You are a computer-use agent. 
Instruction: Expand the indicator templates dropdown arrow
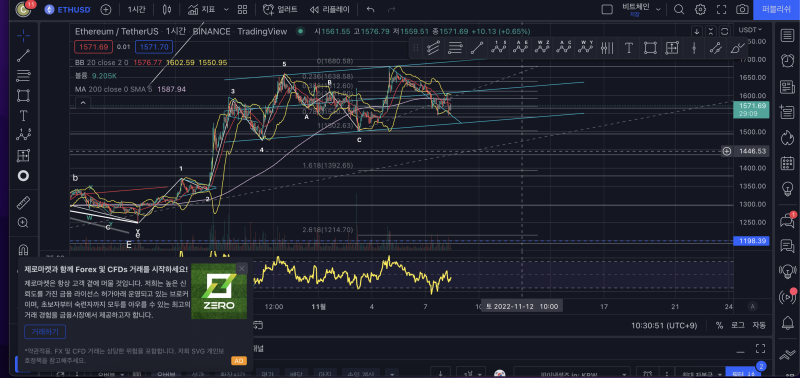(226, 9)
